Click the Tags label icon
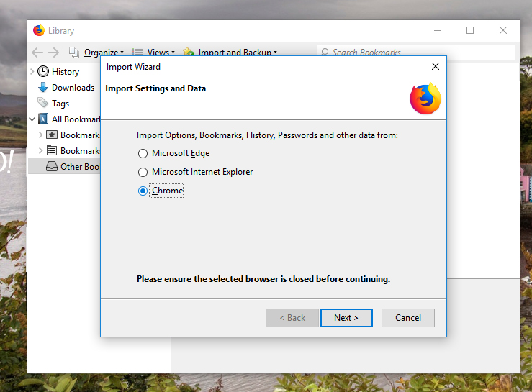The height and width of the screenshot is (392, 532). [42, 102]
